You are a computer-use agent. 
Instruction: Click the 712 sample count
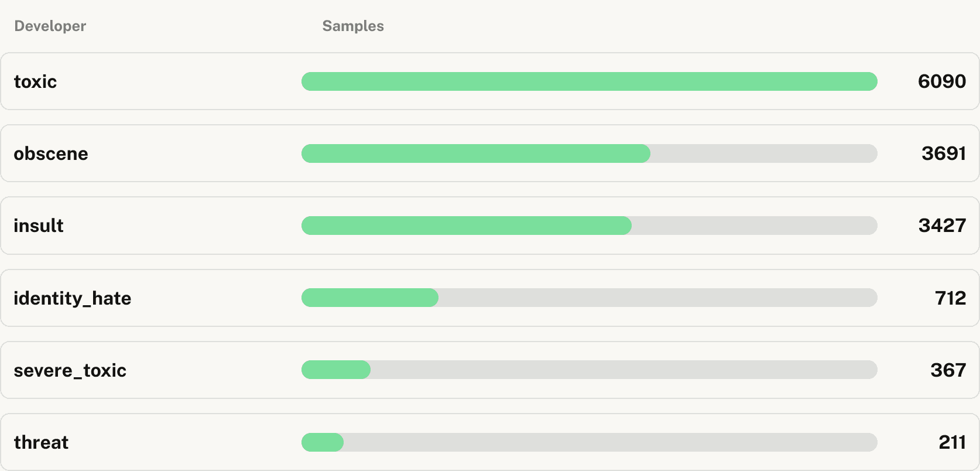coord(950,298)
